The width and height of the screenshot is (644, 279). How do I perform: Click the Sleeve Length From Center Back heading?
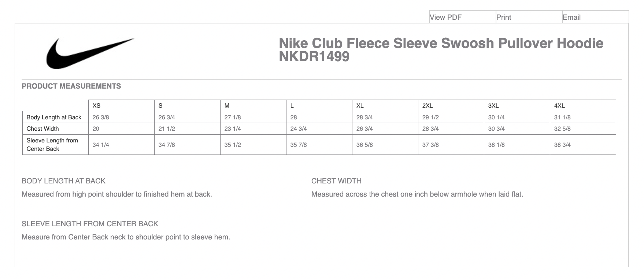90,224
